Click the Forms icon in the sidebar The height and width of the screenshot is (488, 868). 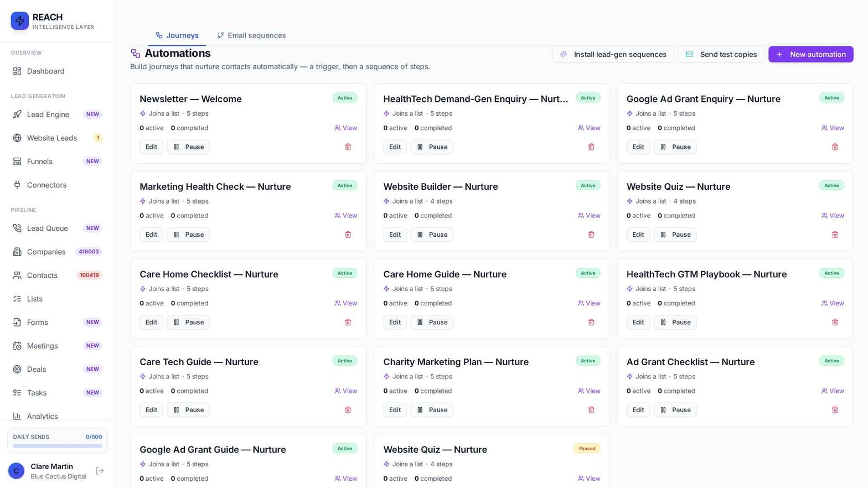pos(17,322)
